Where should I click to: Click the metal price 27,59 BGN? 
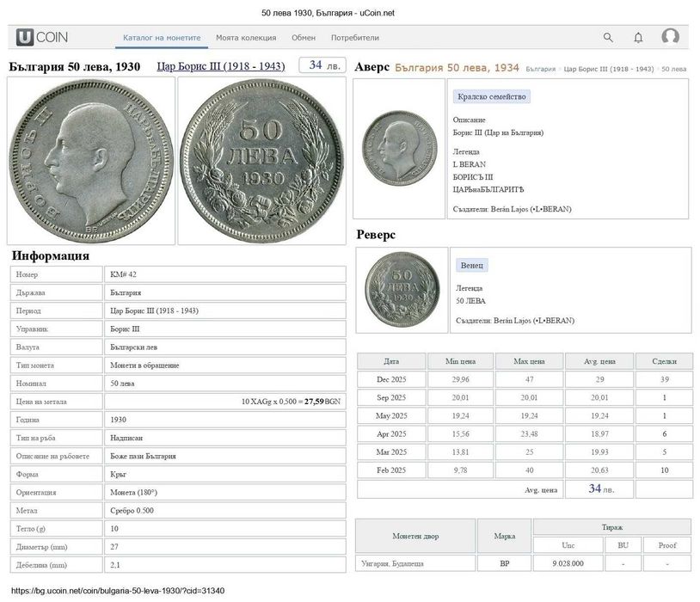pyautogui.click(x=322, y=402)
